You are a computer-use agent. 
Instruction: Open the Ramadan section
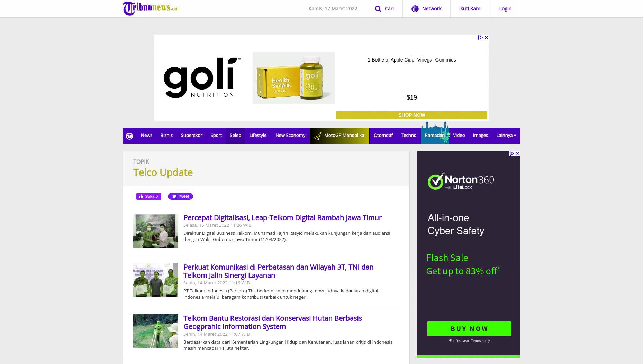click(x=435, y=135)
